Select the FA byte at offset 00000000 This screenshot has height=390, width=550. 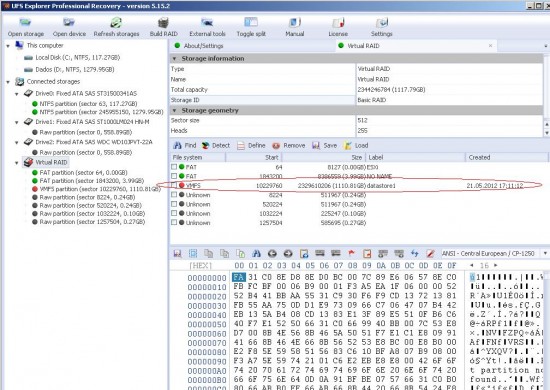pos(239,277)
